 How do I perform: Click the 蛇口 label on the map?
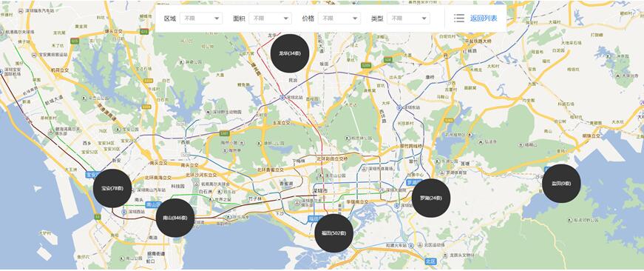(151, 261)
